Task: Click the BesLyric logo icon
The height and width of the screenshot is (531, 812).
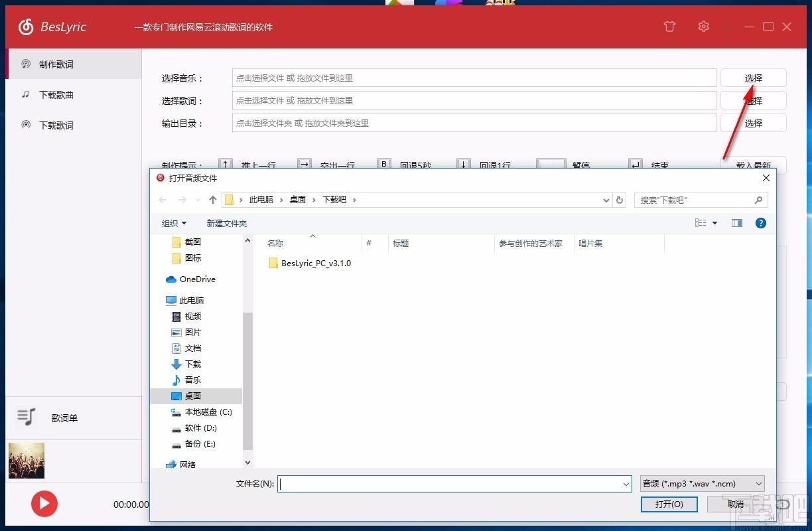Action: coord(26,27)
